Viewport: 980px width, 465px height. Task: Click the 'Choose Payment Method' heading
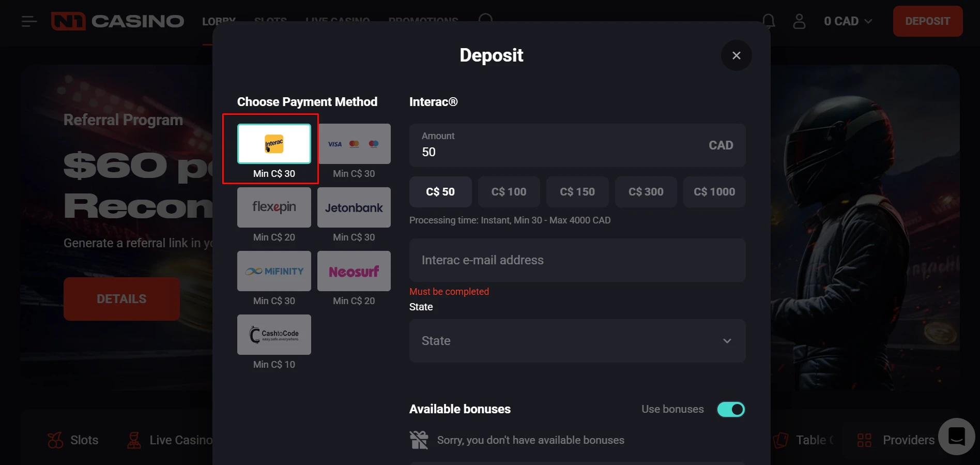point(307,102)
